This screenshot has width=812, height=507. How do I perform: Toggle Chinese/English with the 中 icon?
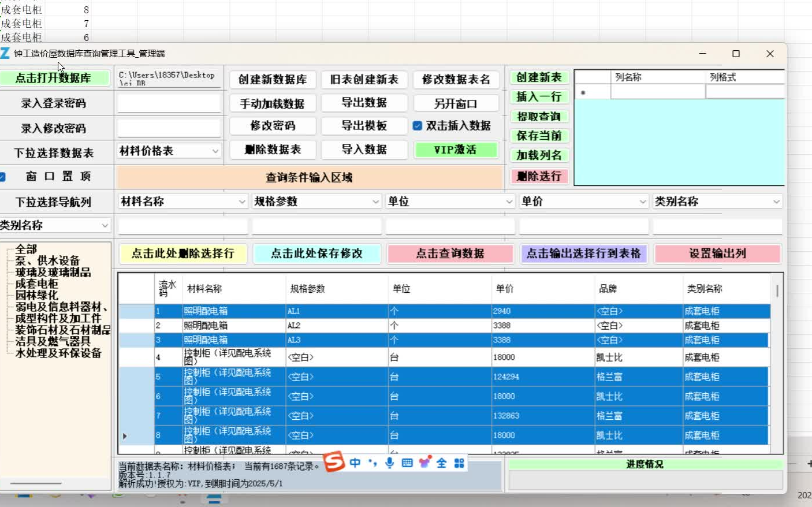(356, 463)
